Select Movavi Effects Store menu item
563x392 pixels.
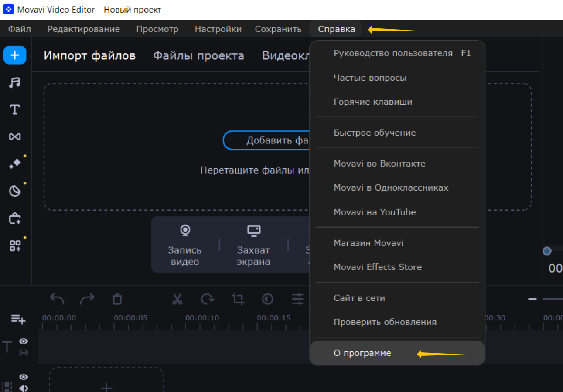pyautogui.click(x=397, y=267)
